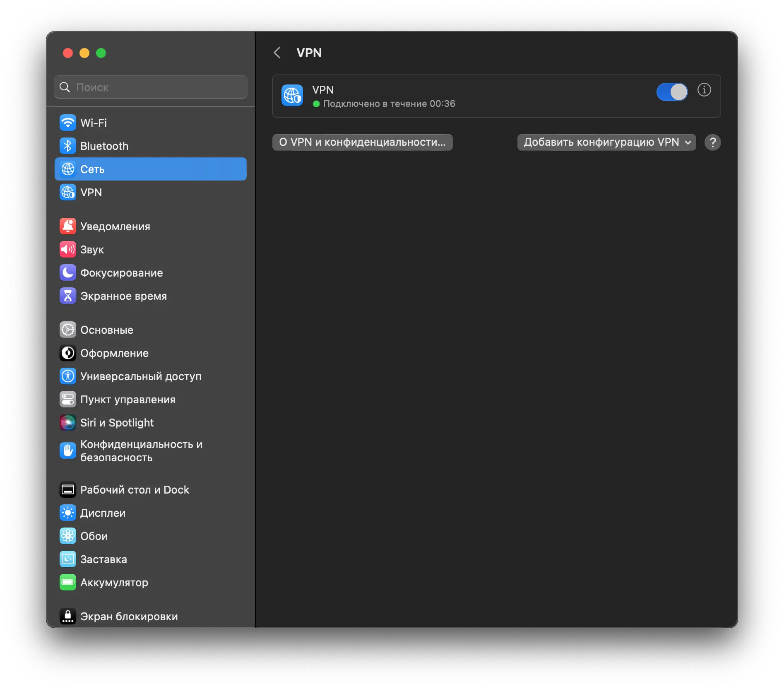
Task: Toggle the VPN connection switch off
Action: point(671,92)
